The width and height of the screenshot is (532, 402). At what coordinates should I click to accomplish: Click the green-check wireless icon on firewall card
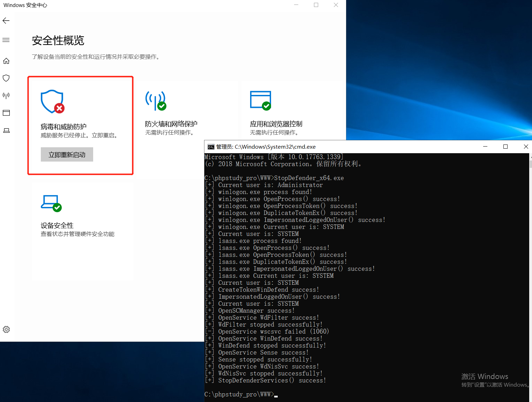pos(156,100)
